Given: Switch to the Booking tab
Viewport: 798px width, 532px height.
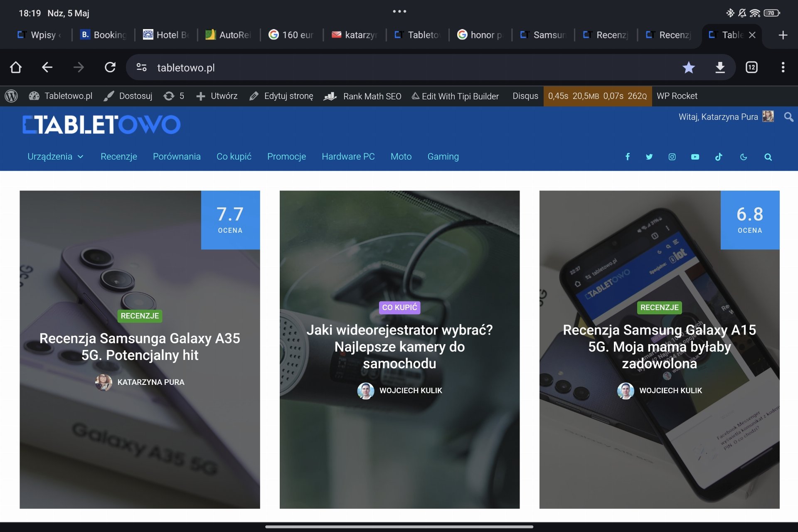Looking at the screenshot, I should pos(103,35).
